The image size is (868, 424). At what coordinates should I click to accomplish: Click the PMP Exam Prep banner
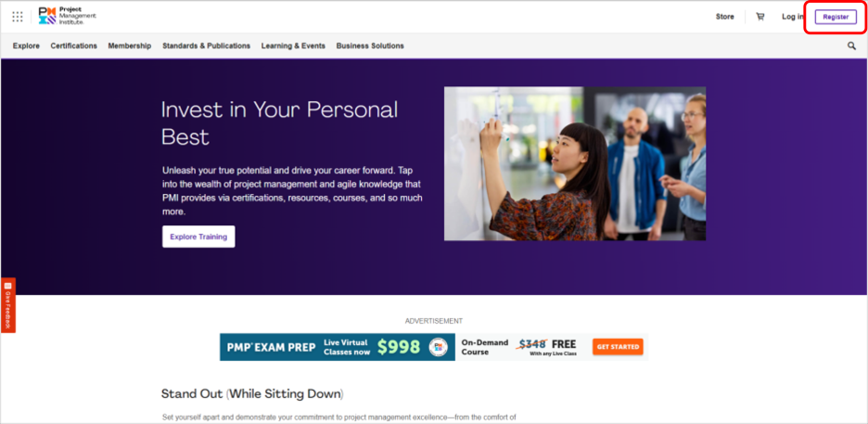pos(433,347)
